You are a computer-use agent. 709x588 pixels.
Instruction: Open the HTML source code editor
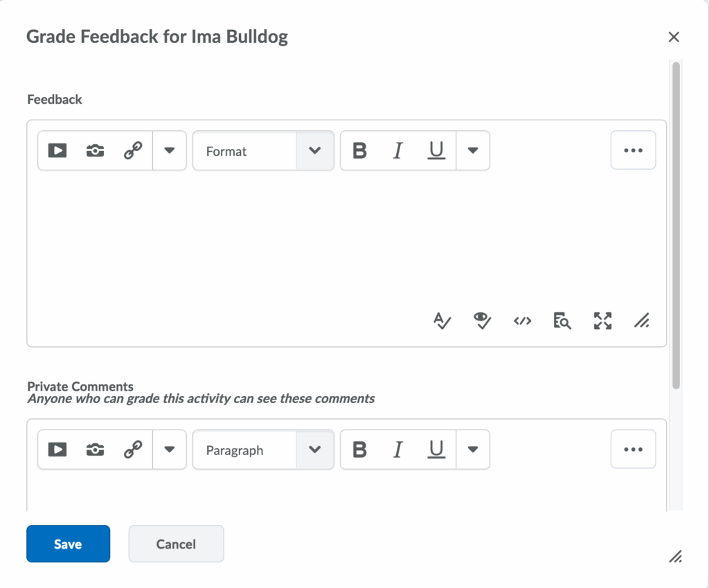(x=522, y=321)
